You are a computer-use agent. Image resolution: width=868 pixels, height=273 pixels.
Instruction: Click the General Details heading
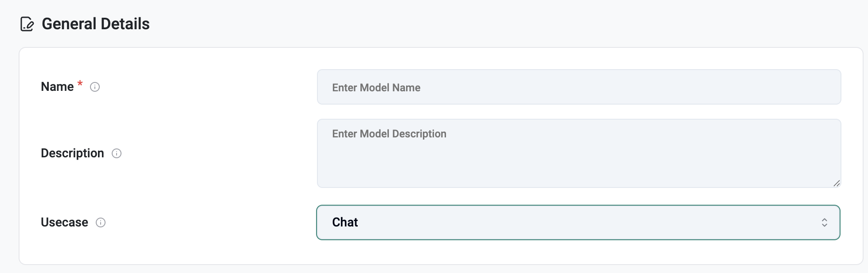[96, 24]
